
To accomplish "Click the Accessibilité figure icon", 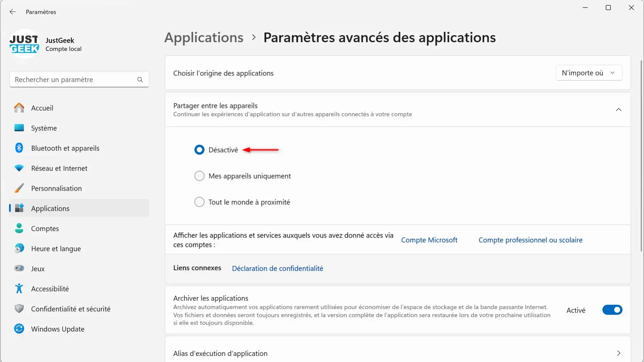I will click(x=19, y=289).
